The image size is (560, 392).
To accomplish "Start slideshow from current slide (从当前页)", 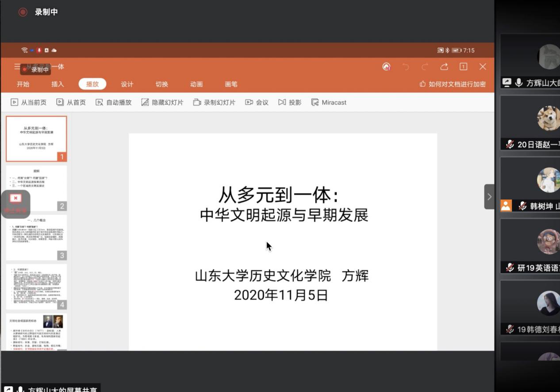I will coord(29,103).
